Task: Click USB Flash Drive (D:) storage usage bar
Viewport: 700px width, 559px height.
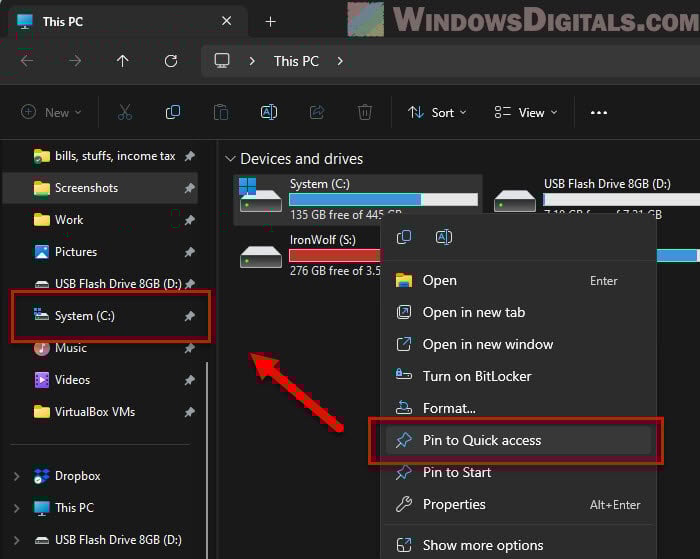Action: (621, 199)
